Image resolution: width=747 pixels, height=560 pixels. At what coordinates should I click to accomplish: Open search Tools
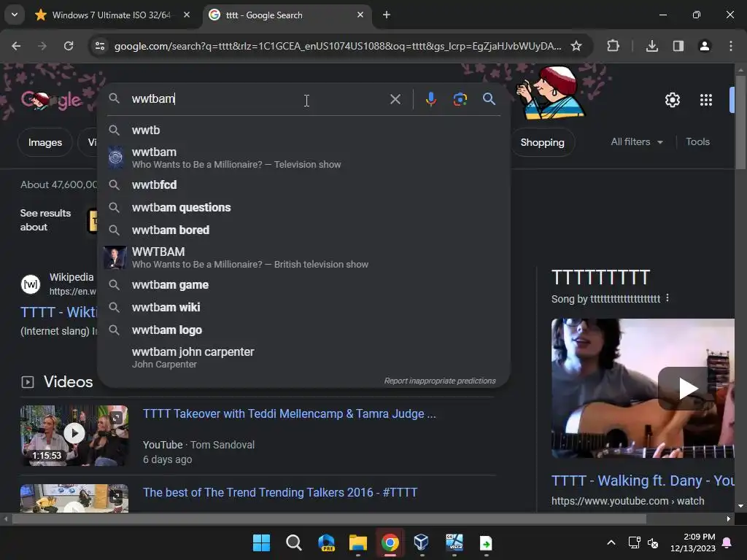coord(697,142)
